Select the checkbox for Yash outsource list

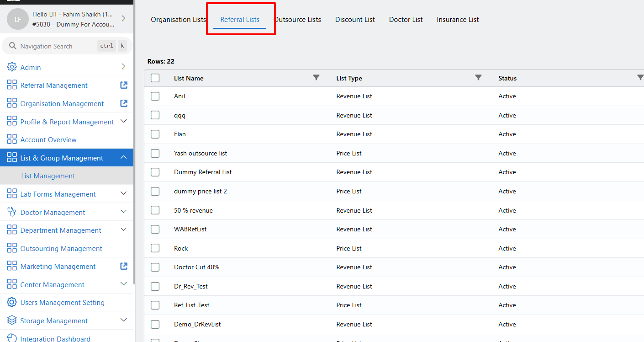point(155,153)
